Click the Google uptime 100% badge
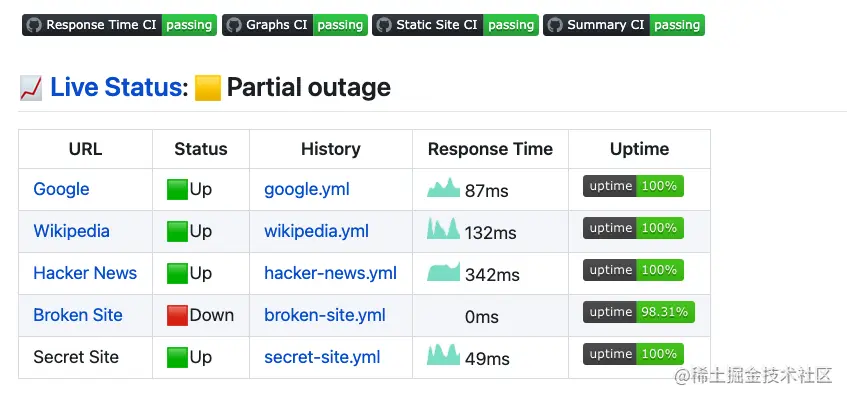 [x=633, y=186]
